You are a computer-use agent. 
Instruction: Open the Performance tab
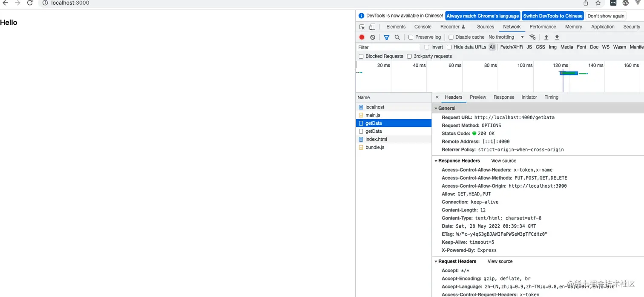pos(543,27)
